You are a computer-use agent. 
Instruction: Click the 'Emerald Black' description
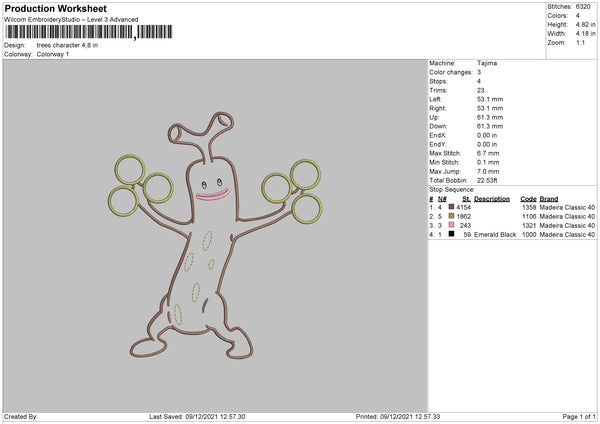pyautogui.click(x=495, y=235)
